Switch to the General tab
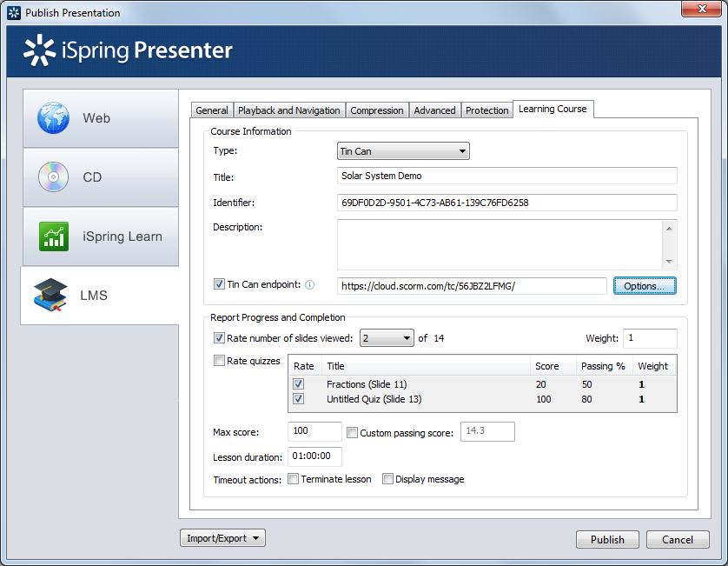The width and height of the screenshot is (728, 566). click(212, 110)
